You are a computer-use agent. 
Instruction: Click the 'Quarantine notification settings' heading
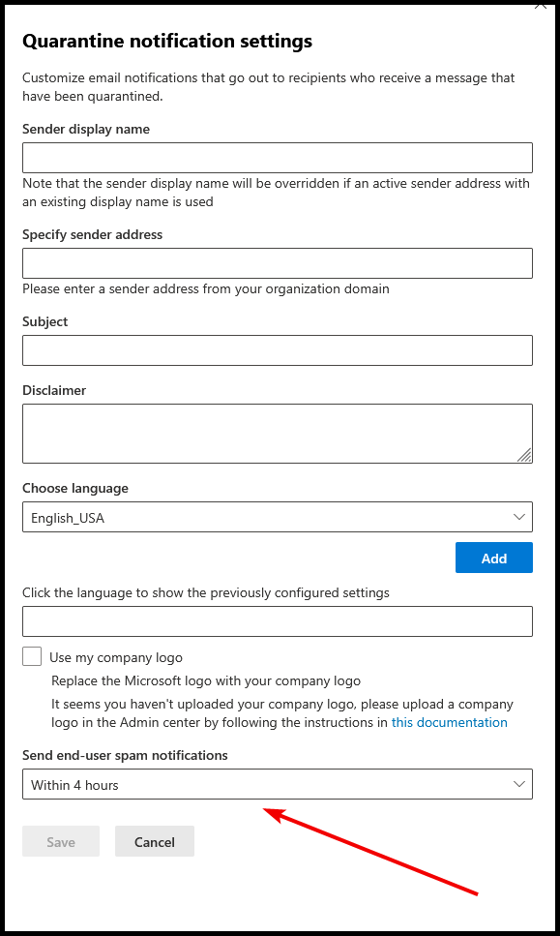167,42
